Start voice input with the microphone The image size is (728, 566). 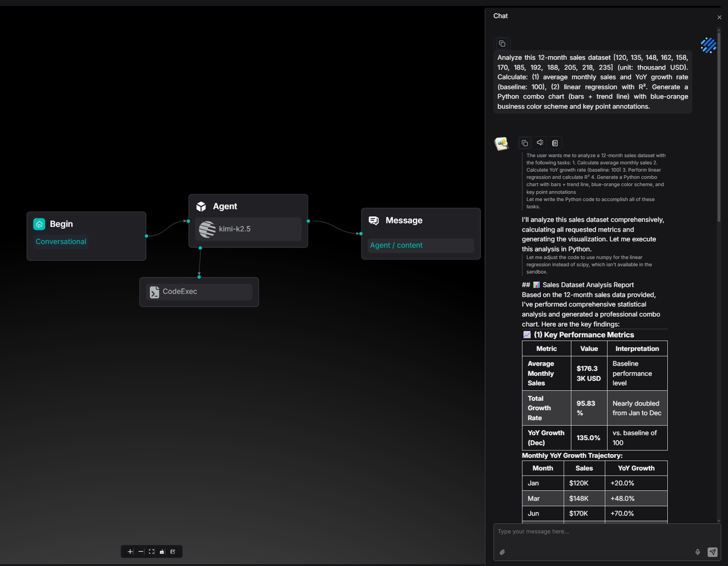697,552
